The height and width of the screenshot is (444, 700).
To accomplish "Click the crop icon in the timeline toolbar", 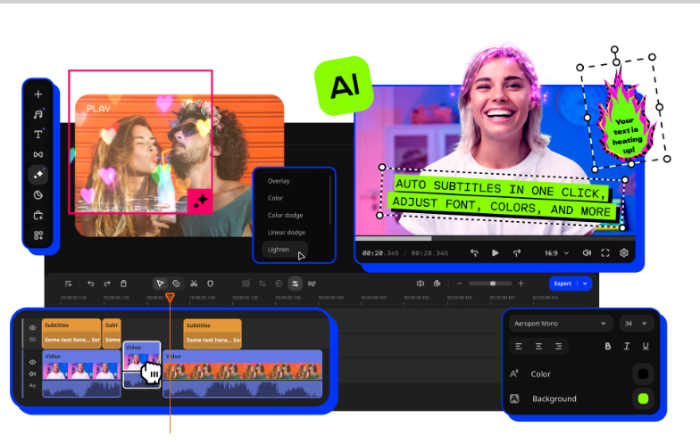I will click(262, 283).
